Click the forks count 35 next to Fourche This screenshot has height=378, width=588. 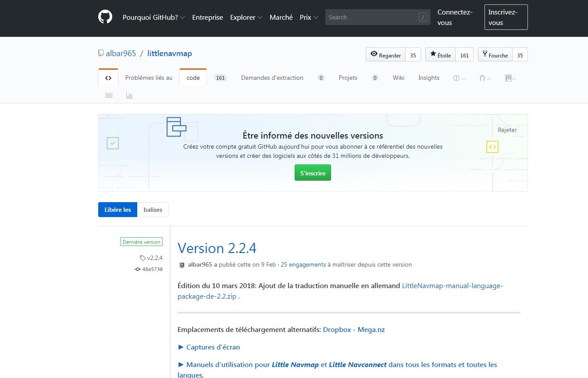pyautogui.click(x=520, y=54)
